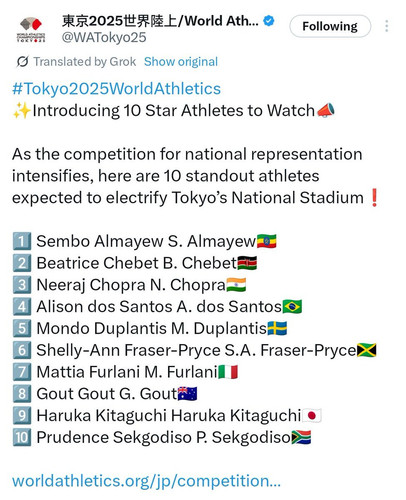The image size is (406, 500).
Task: Click the Grok translation icon
Action: 22,62
